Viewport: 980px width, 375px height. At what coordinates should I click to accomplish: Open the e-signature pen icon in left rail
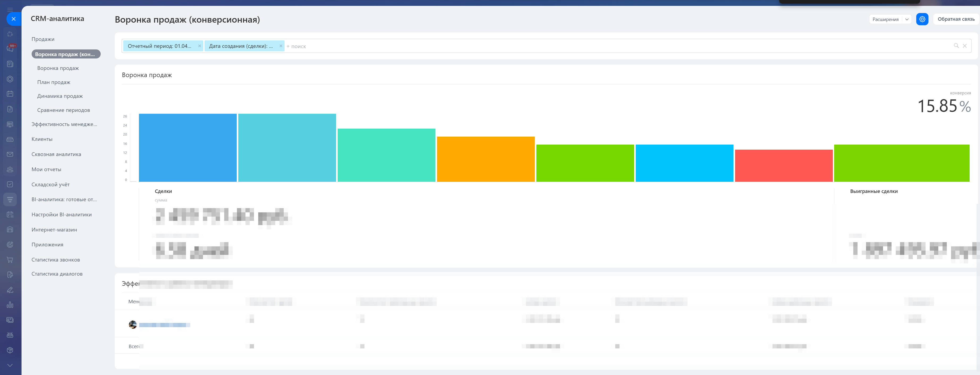tap(10, 290)
